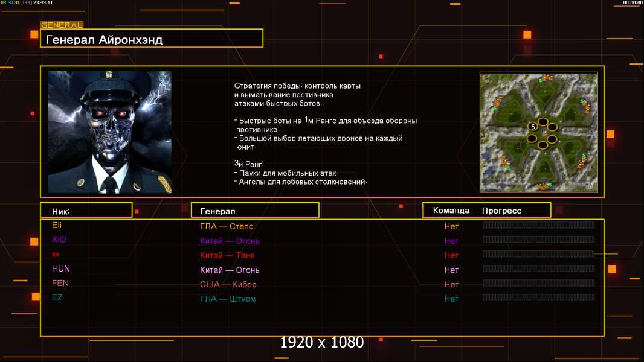This screenshot has height=362, width=644.
Task: Click the 'Пауки для мобильных атак' line
Action: (286, 173)
